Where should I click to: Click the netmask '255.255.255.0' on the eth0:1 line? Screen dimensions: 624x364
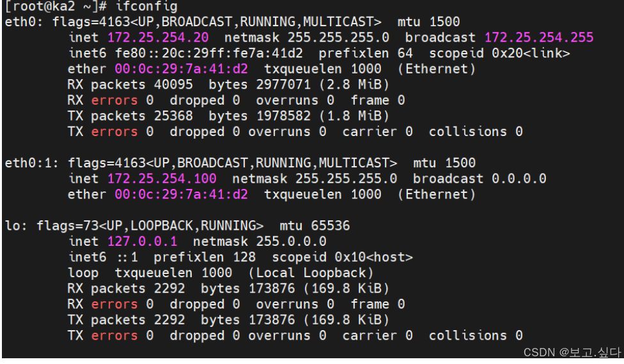(347, 178)
